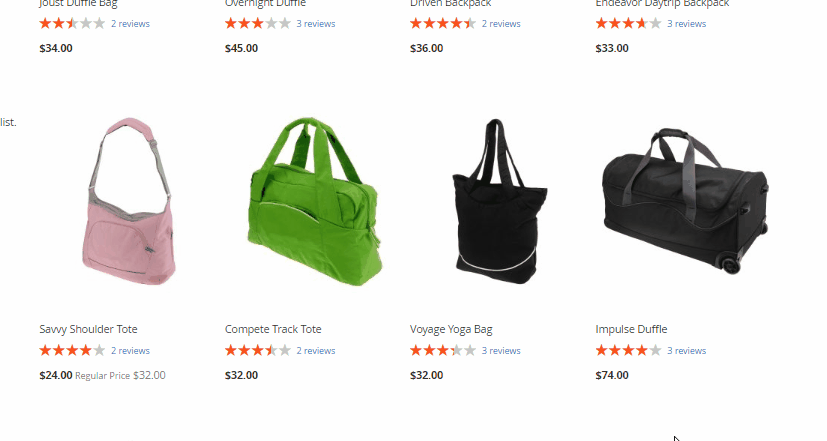This screenshot has height=441, width=827.
Task: View 2 reviews for Compete Track Tote
Action: (315, 351)
